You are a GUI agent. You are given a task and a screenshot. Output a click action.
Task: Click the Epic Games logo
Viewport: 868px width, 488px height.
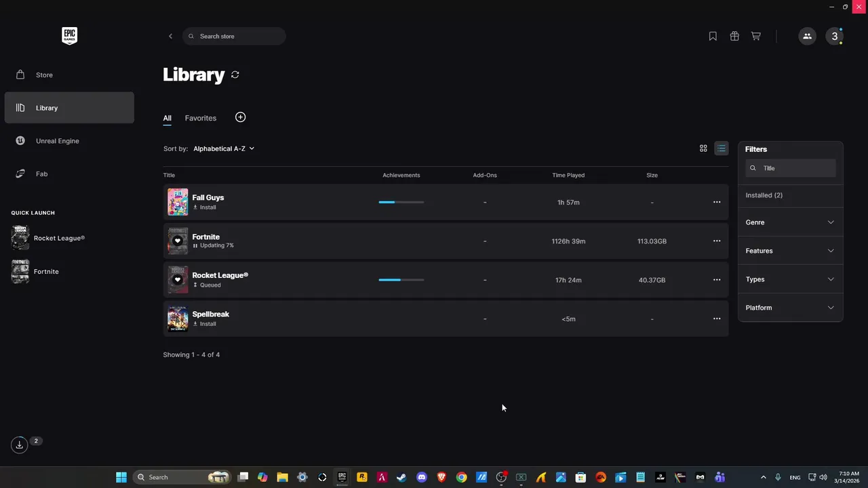[69, 36]
